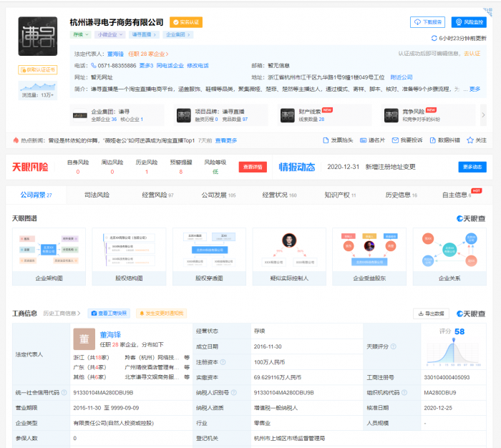This screenshot has width=501, height=448.
Task: Open the 浏览量 traffic chart thumbnail
Action: click(38, 90)
